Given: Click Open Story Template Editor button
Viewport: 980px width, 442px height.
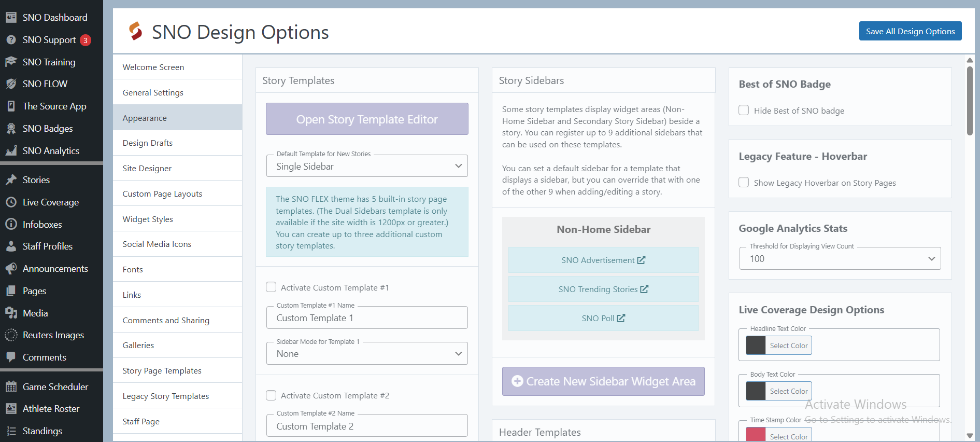Looking at the screenshot, I should [367, 119].
